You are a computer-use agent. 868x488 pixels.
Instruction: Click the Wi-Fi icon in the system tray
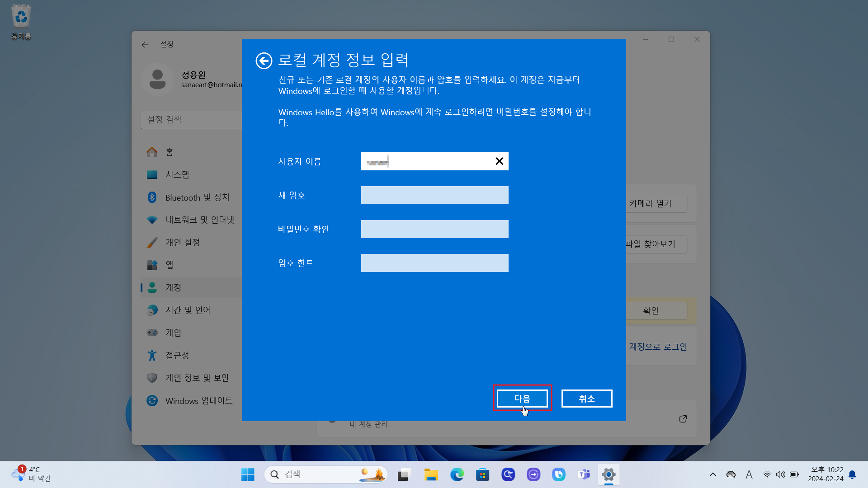[x=767, y=474]
